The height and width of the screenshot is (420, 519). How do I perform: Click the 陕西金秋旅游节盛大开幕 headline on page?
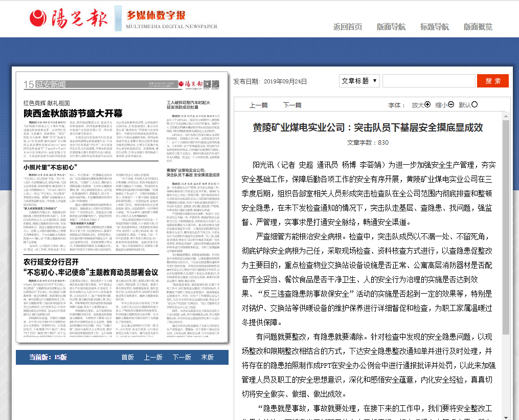73,114
